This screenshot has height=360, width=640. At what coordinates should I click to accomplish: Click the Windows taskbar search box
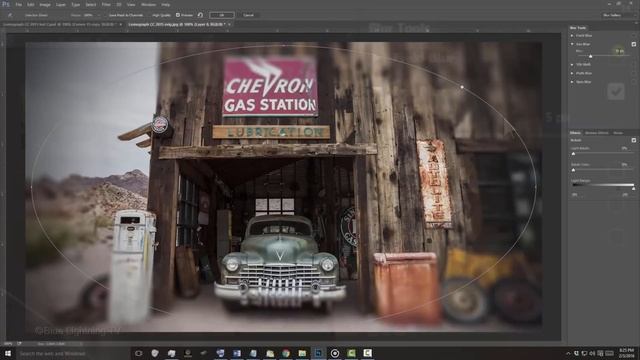click(73, 353)
